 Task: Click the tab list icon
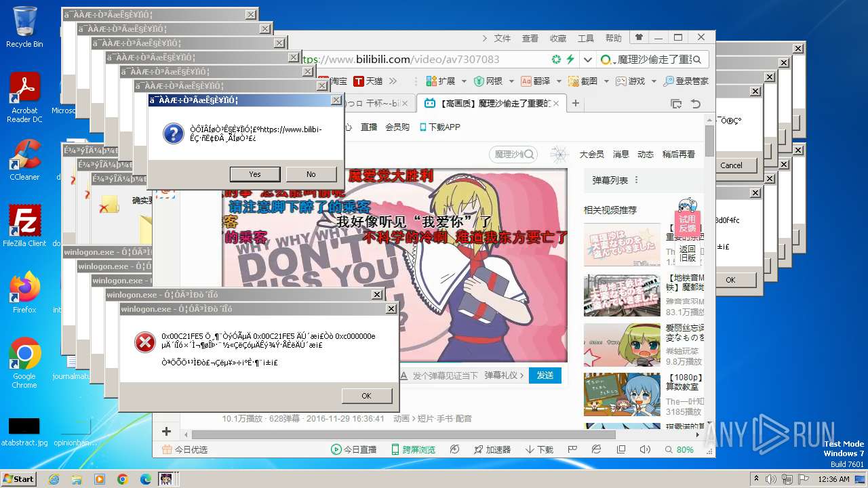[676, 104]
